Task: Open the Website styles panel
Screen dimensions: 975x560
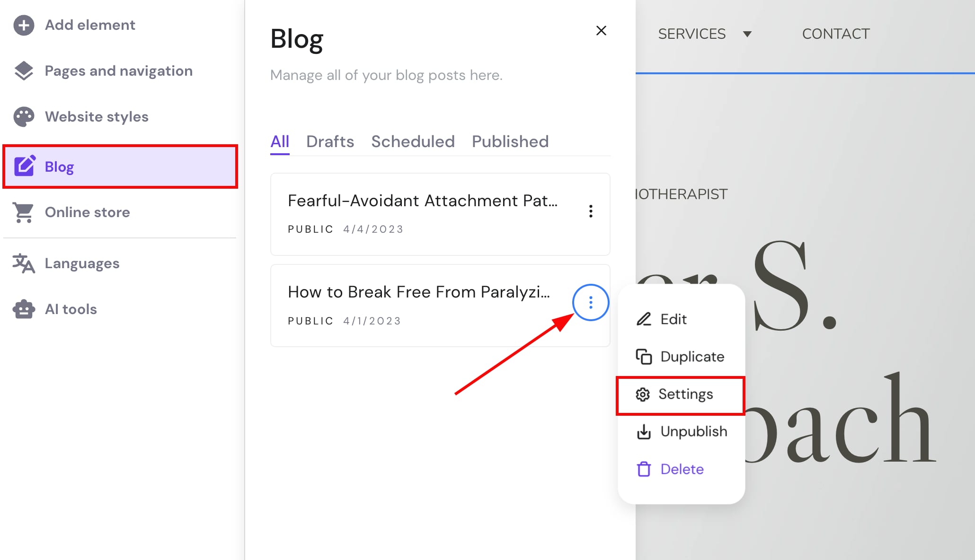Action: pyautogui.click(x=97, y=116)
